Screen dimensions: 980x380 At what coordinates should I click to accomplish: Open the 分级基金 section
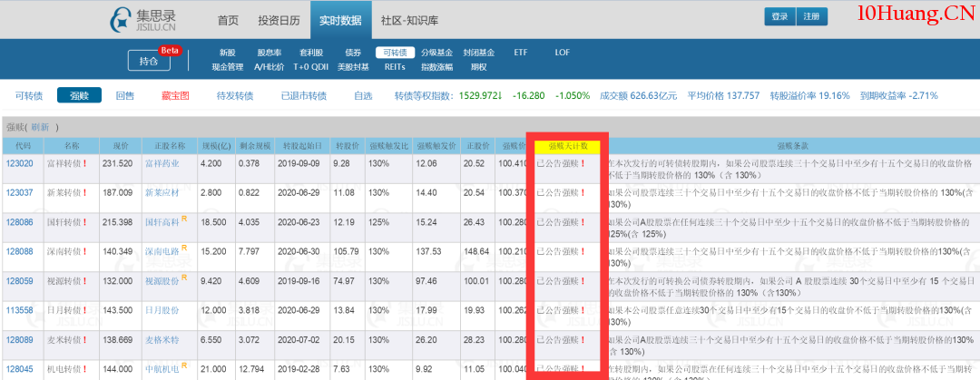click(436, 53)
